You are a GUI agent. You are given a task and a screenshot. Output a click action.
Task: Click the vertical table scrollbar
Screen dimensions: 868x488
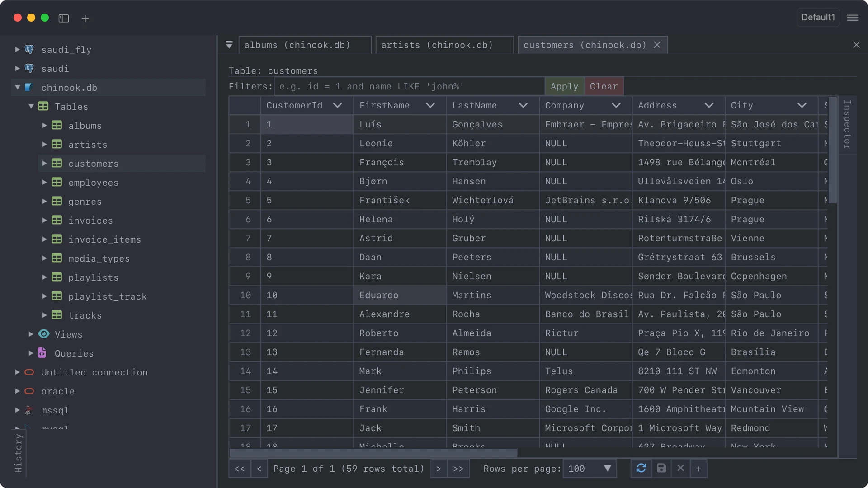pos(833,150)
